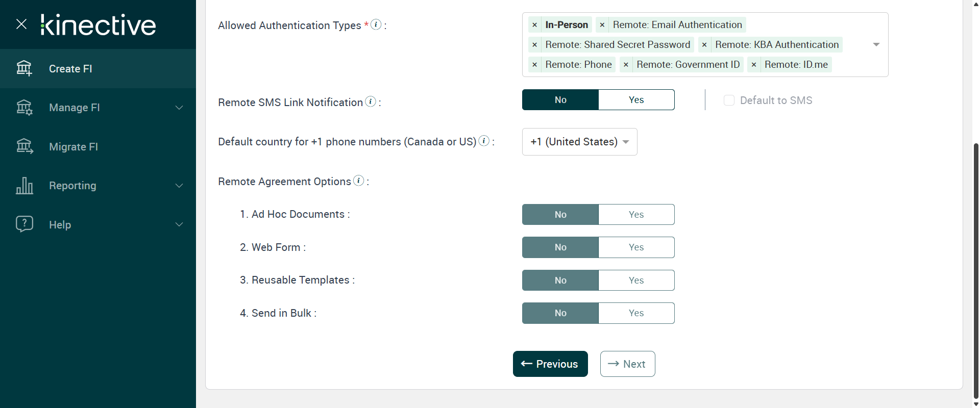Proceed with the Next button

[627, 364]
